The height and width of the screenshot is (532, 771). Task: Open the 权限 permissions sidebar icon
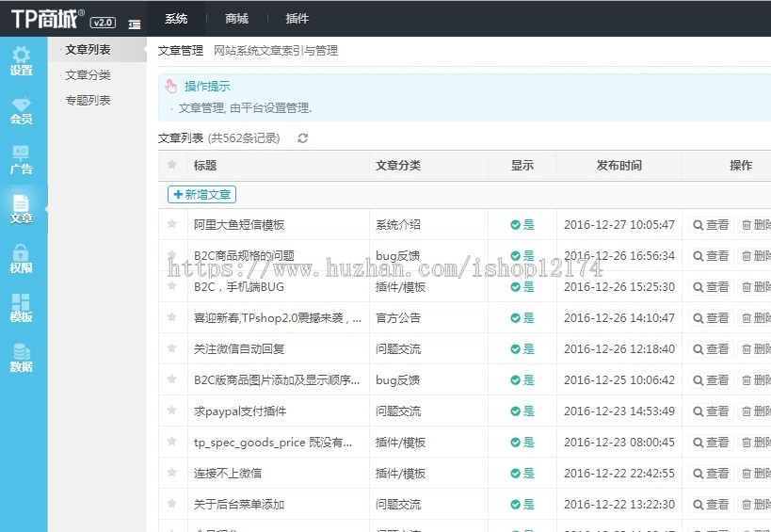point(21,259)
